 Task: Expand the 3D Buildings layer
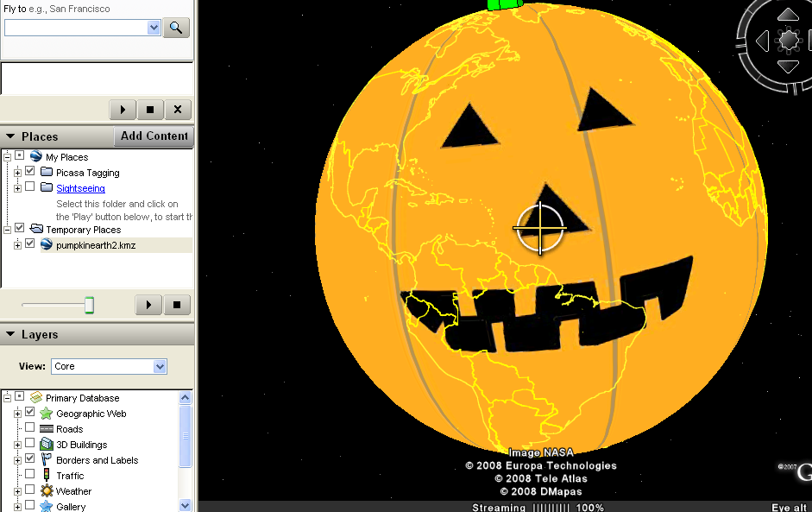pyautogui.click(x=17, y=445)
